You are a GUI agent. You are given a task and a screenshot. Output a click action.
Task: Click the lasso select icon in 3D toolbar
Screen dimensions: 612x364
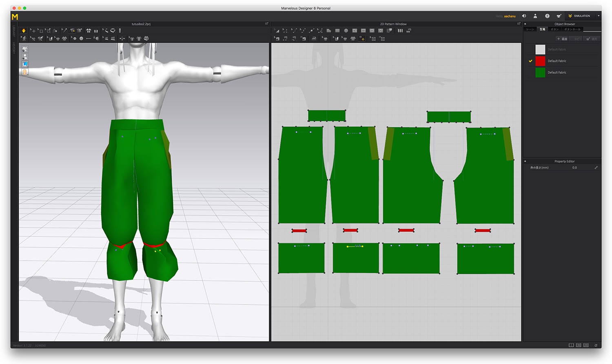pyautogui.click(x=113, y=31)
